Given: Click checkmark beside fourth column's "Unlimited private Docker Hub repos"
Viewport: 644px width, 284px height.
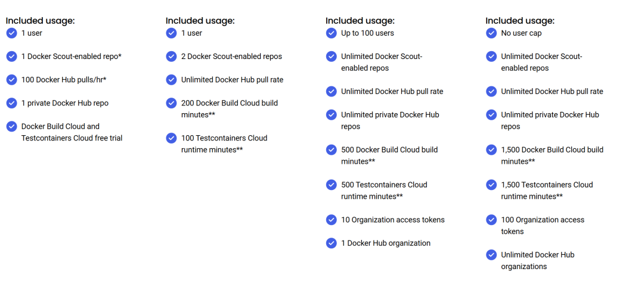Looking at the screenshot, I should pos(491,115).
